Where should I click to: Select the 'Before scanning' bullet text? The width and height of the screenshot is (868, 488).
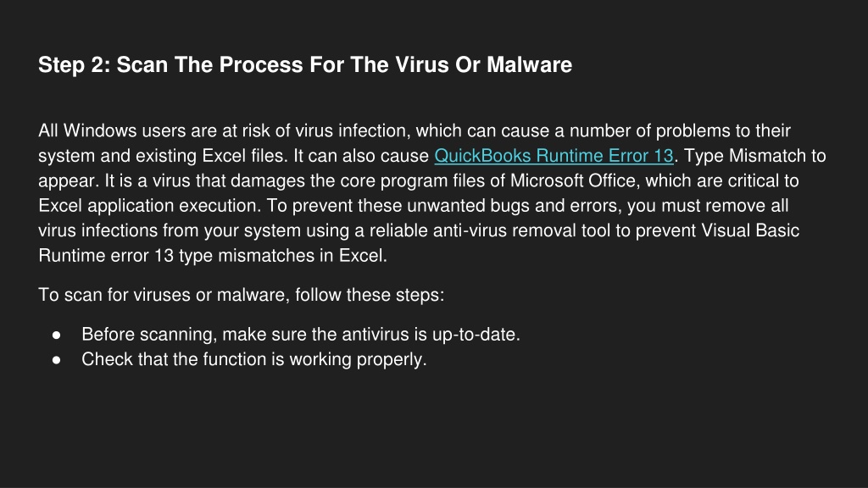301,335
